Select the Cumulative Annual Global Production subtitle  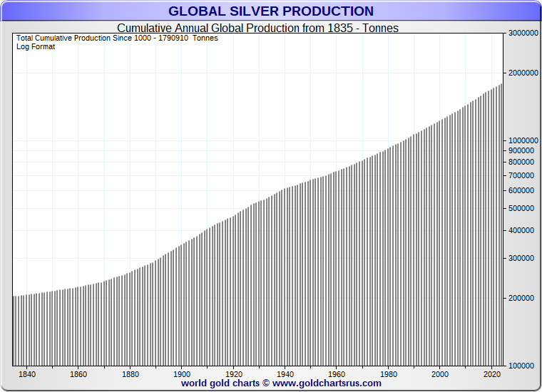coord(257,28)
